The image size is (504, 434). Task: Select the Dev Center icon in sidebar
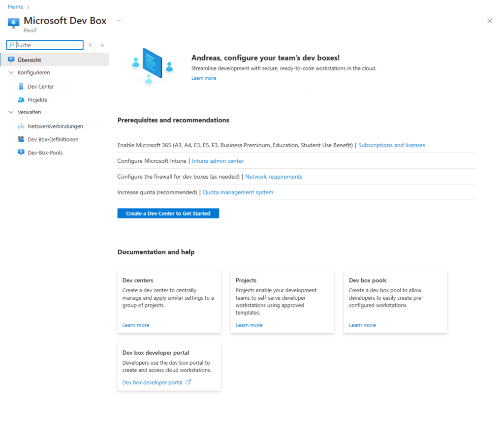tap(21, 86)
